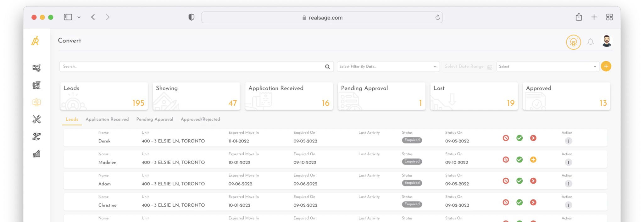Open a new Safari tab
The height and width of the screenshot is (222, 644).
tap(594, 17)
